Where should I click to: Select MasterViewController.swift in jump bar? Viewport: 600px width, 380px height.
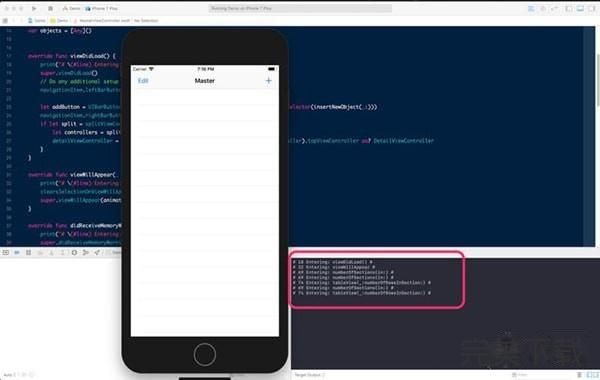pos(102,21)
